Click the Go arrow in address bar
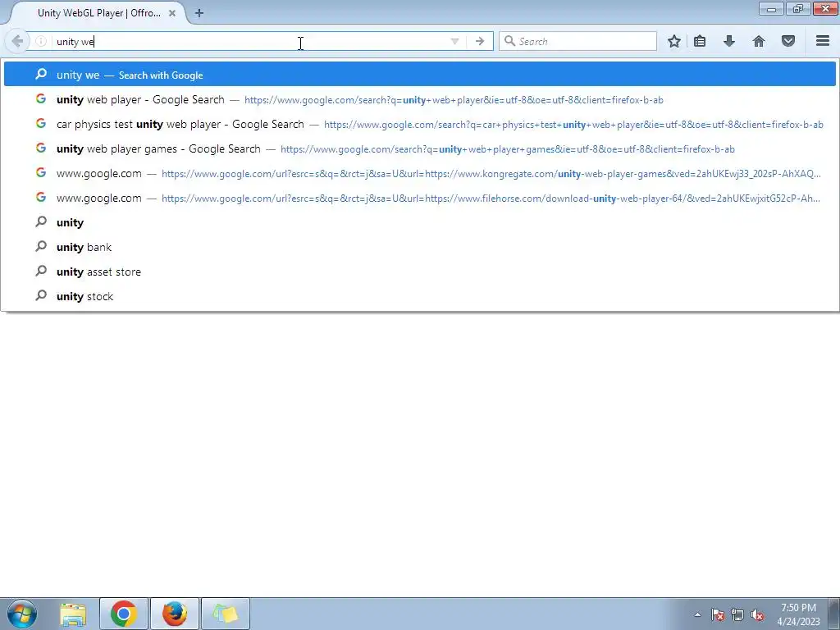 (479, 41)
